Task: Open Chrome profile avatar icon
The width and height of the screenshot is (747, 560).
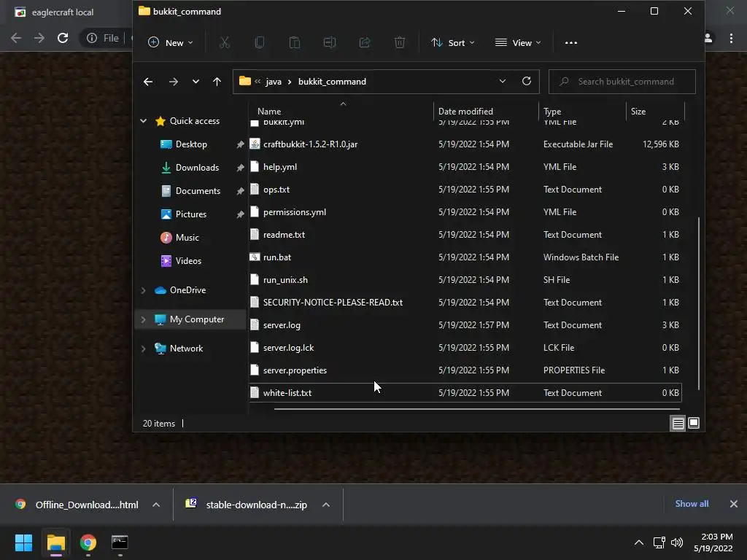Action: 708,38
